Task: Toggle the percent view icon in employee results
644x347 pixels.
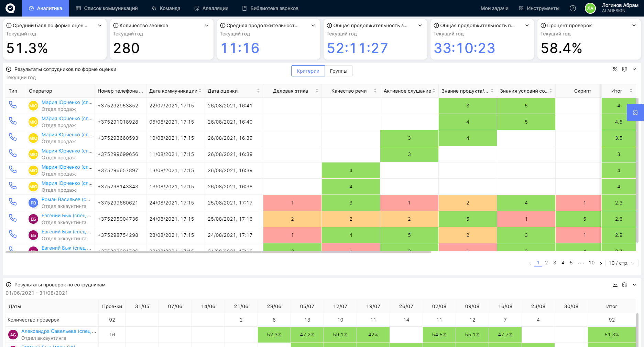Action: (615, 69)
